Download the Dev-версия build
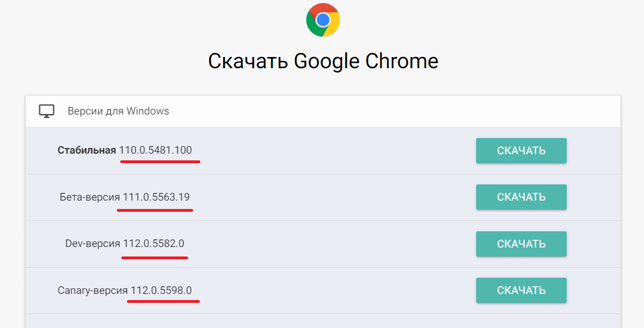Screen dimensions: 644x328 521,244
